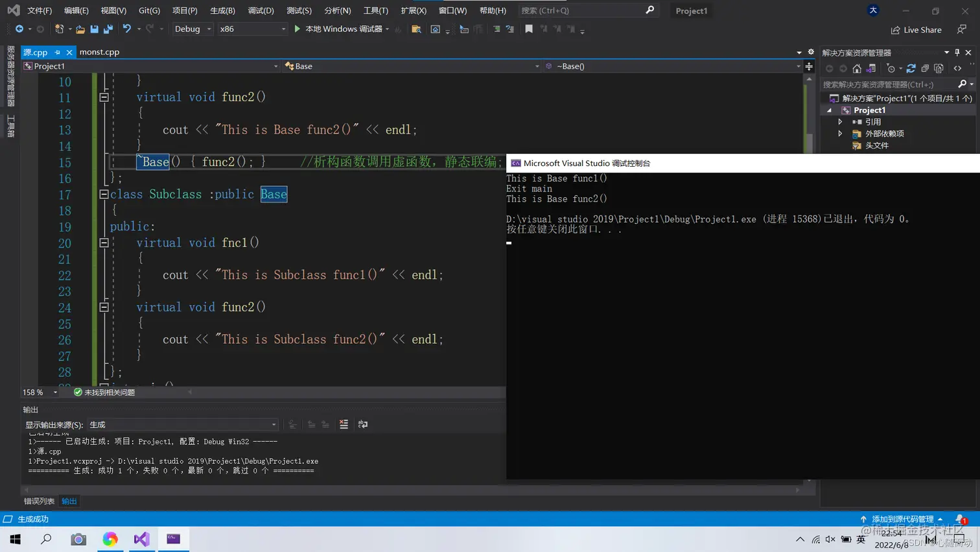Save the current file with disk icon
Viewport: 980px width, 552px height.
point(95,29)
